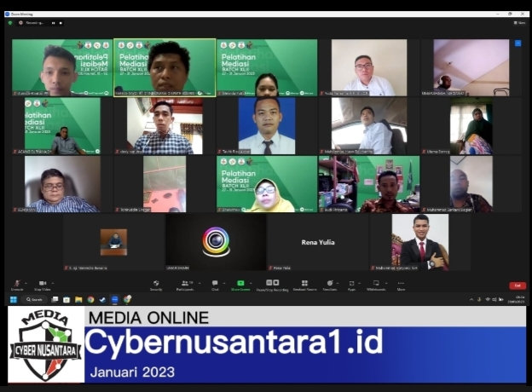Click the taskbar Search box
Image resolution: width=532 pixels, height=392 pixels.
tap(34, 299)
